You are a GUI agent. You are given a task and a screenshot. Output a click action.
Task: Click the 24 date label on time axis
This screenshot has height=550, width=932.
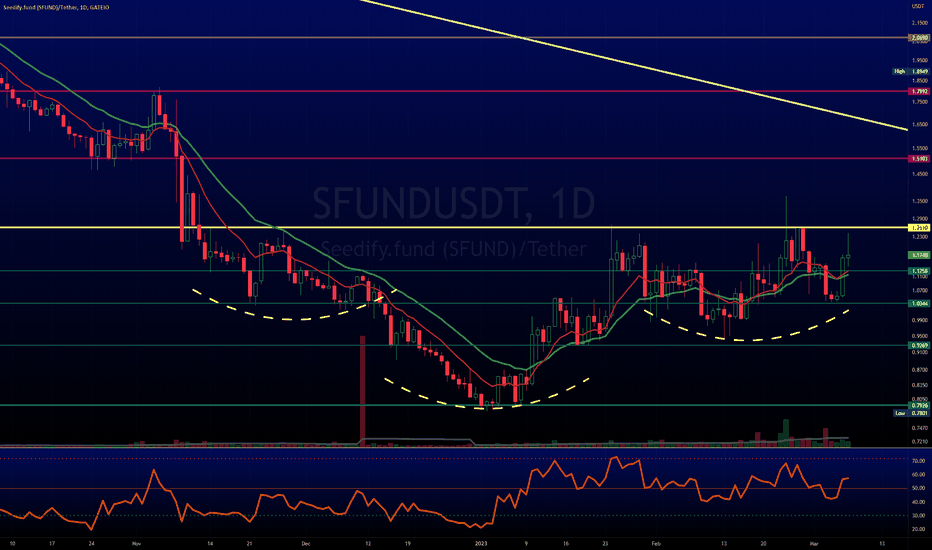[x=91, y=543]
